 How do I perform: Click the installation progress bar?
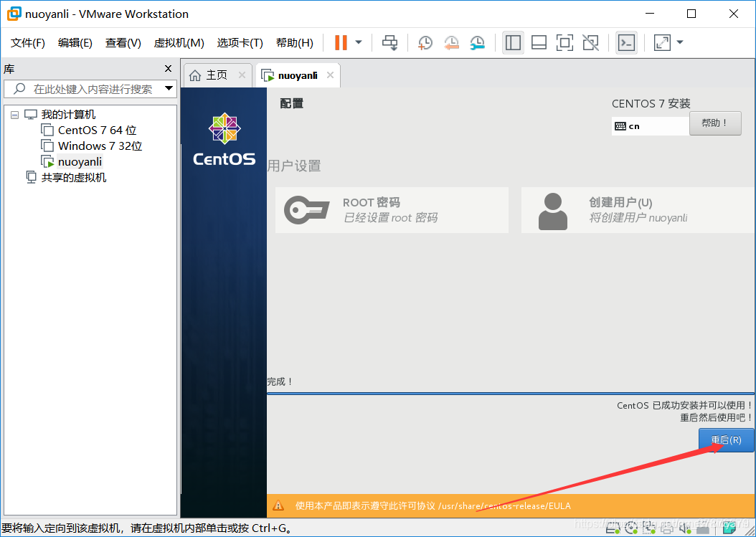coord(511,394)
